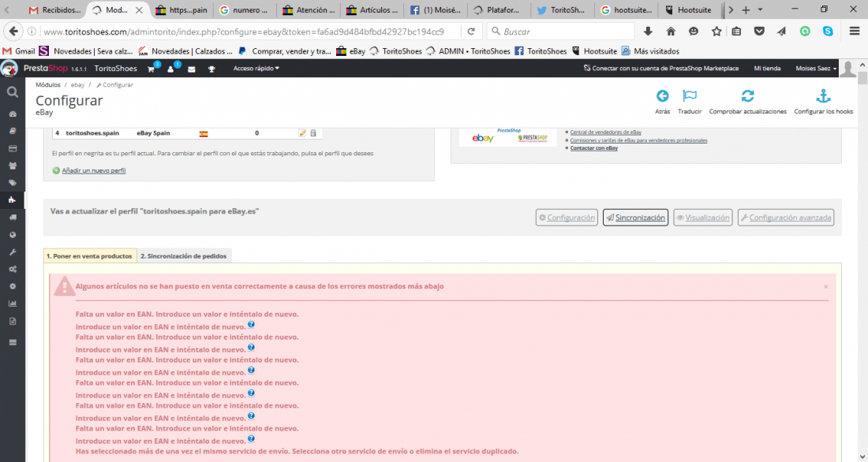Show more tabs with the tab overflow arrow
This screenshot has height=462, width=868.
(731, 10)
